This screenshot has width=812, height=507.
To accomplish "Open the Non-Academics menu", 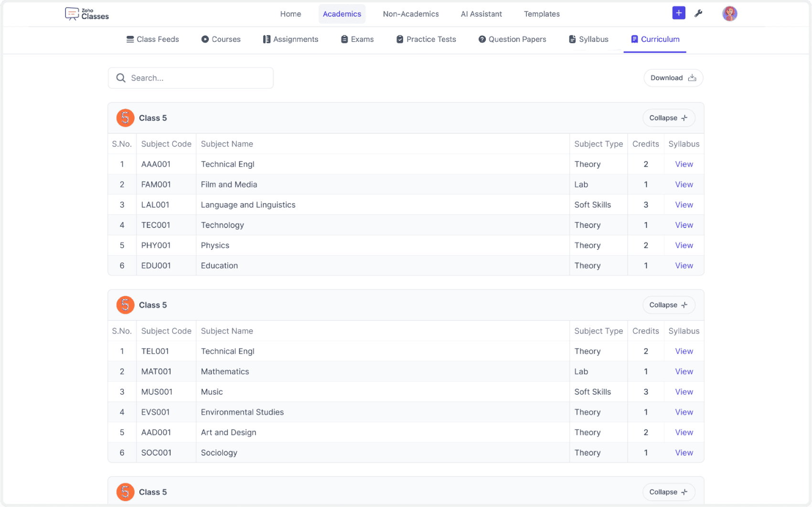I will click(x=410, y=14).
